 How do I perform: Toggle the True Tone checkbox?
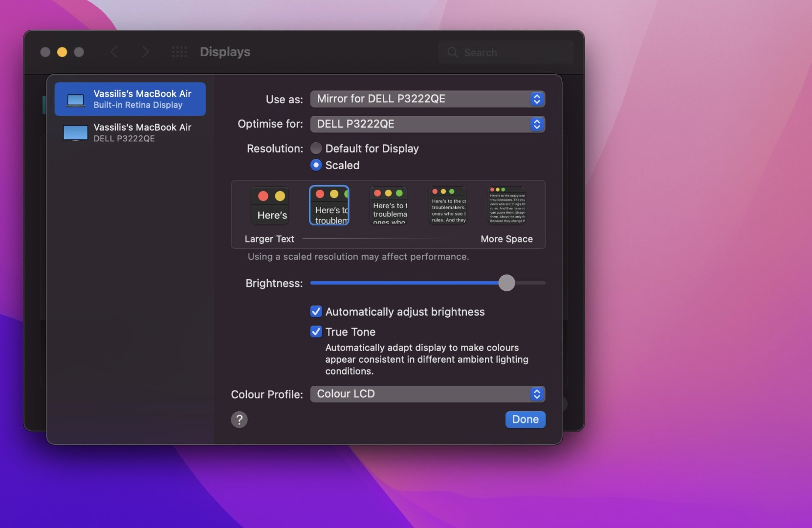[x=316, y=331]
